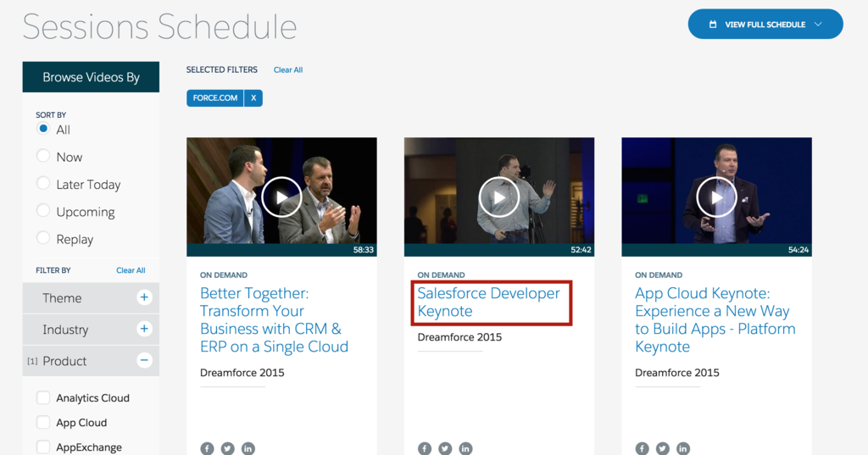
Task: Share App Cloud Keynote on Twitter
Action: point(663,448)
